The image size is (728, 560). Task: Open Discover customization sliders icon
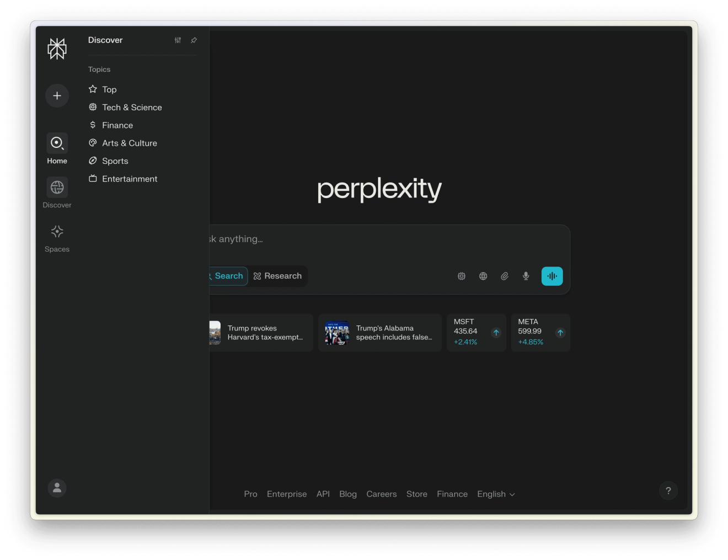178,40
